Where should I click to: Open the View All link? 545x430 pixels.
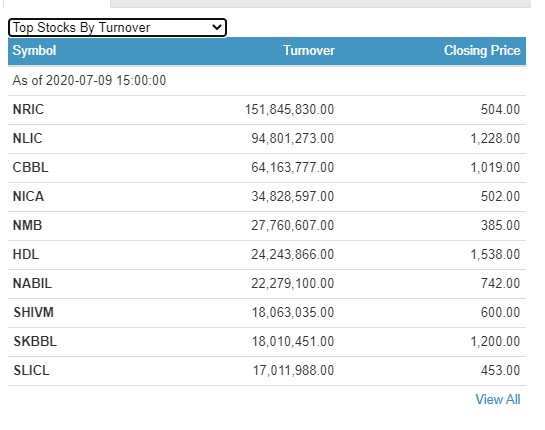click(x=498, y=399)
